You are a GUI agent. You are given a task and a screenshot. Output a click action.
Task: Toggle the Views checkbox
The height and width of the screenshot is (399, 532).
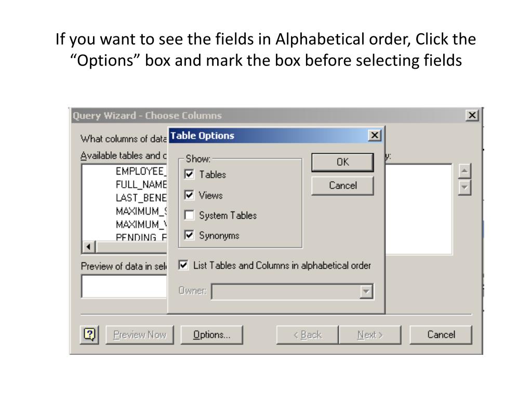click(189, 195)
